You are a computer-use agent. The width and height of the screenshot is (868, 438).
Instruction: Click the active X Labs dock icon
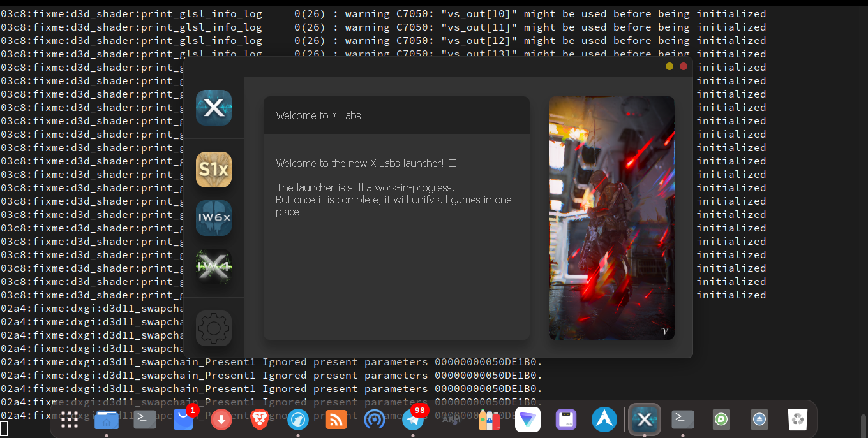644,420
